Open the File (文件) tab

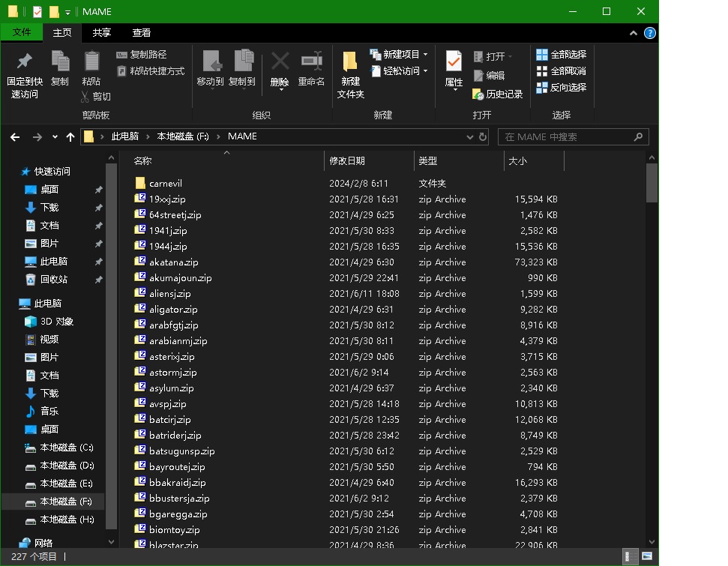[x=21, y=32]
